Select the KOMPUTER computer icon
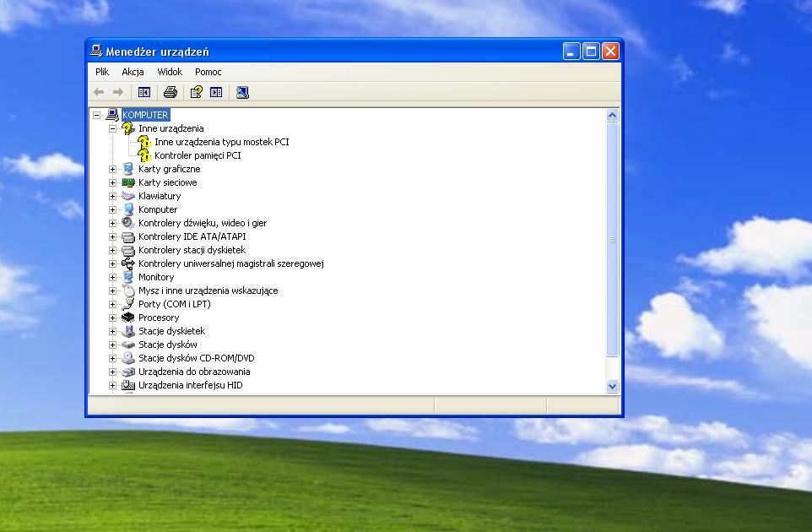This screenshot has height=532, width=812. coord(112,115)
